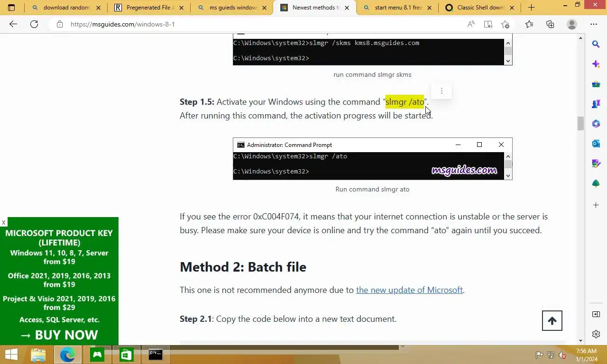607x364 pixels.
Task: Click the BUY NOW ad link
Action: [x=59, y=335]
